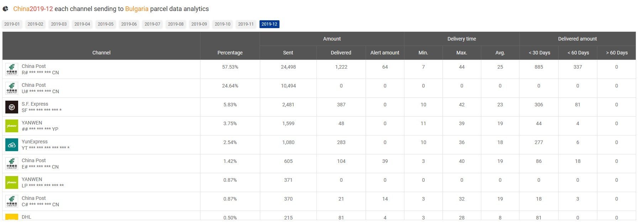Open the 2019-04 month tab
This screenshot has width=644, height=223.
(x=82, y=24)
